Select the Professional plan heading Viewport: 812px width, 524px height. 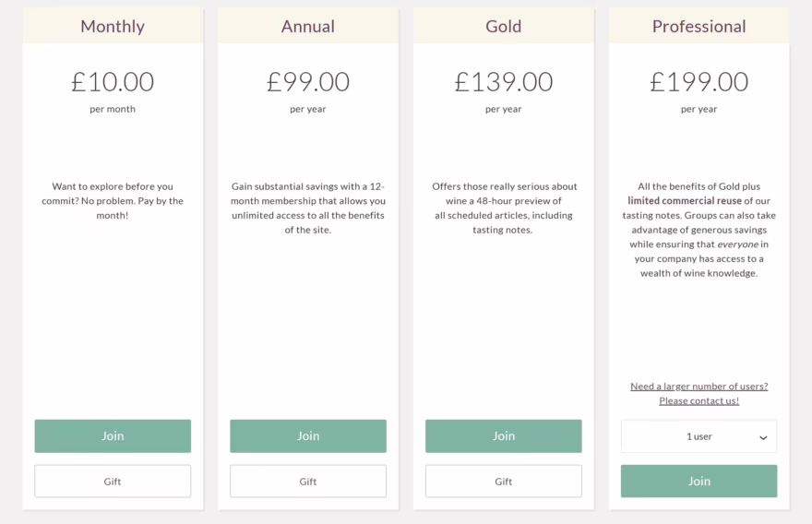tap(699, 26)
